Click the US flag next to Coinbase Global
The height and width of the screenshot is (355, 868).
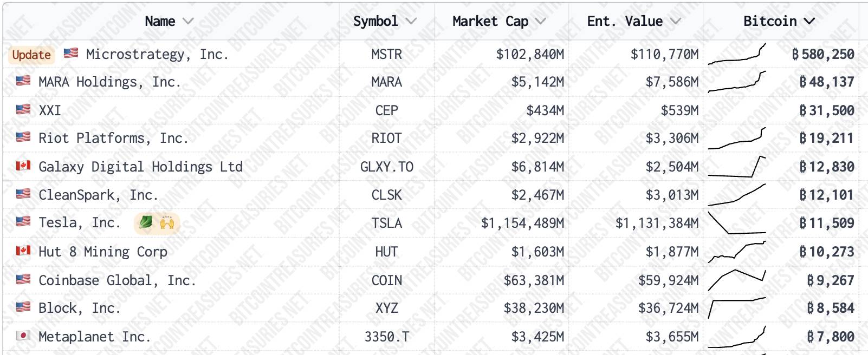23,279
